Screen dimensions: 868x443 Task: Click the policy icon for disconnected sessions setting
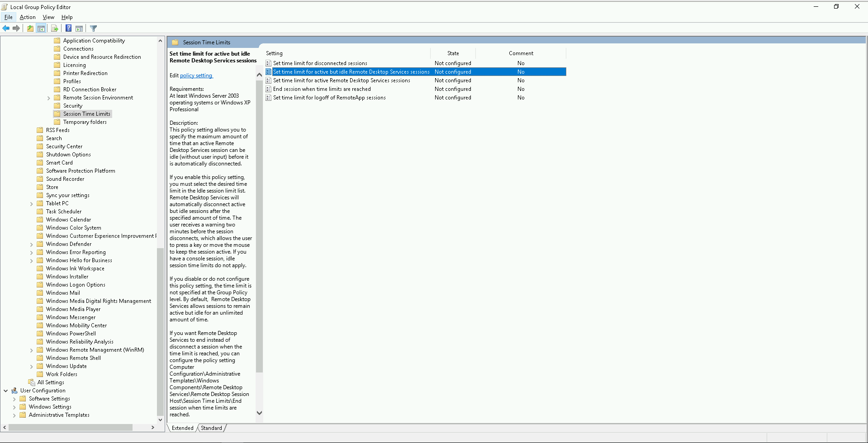coord(269,63)
